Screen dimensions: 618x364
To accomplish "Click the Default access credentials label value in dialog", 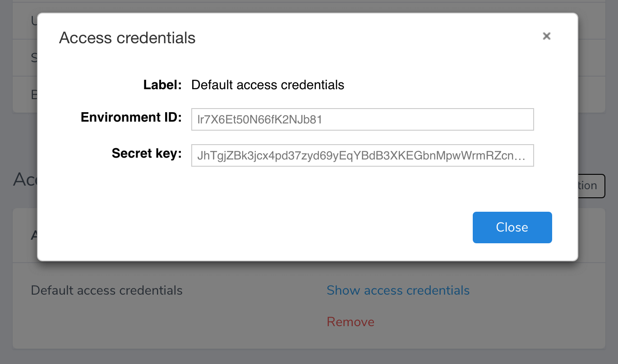I will pyautogui.click(x=267, y=85).
